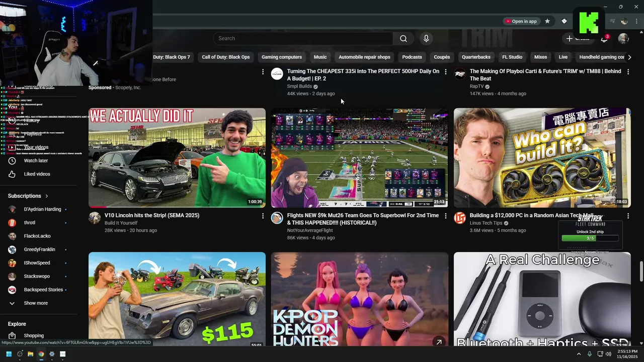
Task: Open Who can build it thumbnail
Action: (x=542, y=158)
